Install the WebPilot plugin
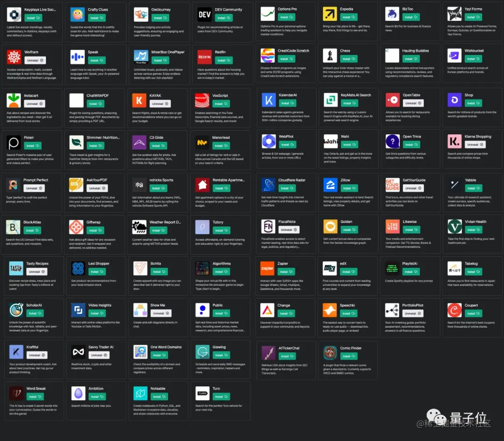The width and height of the screenshot is (504, 441). click(287, 145)
